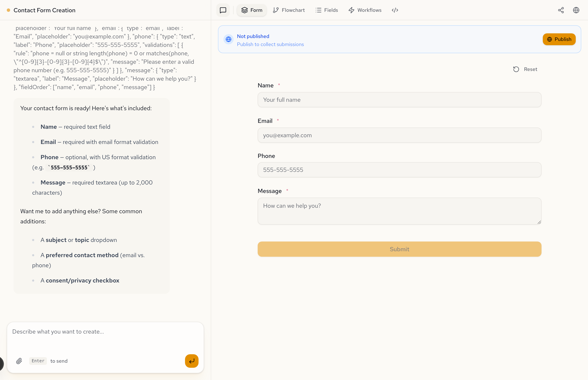Click the Message textarea
Image resolution: width=588 pixels, height=380 pixels.
[399, 211]
